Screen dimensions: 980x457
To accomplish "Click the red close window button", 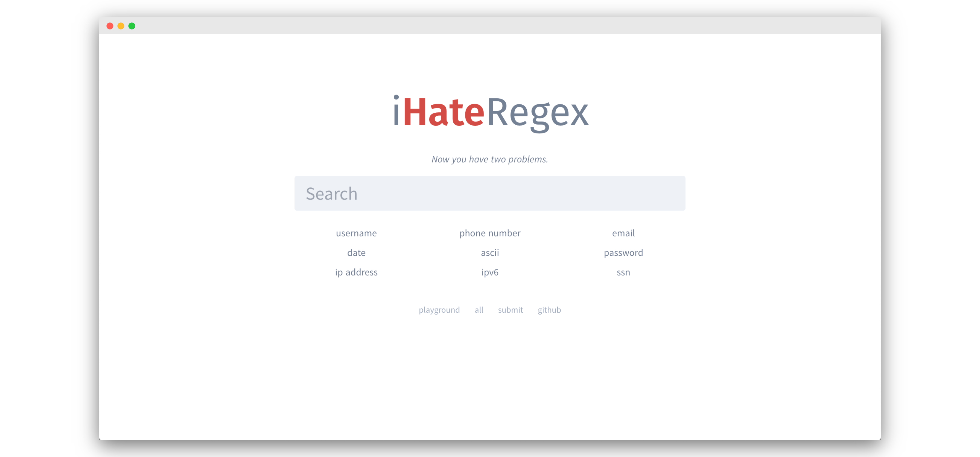I will click(x=110, y=26).
